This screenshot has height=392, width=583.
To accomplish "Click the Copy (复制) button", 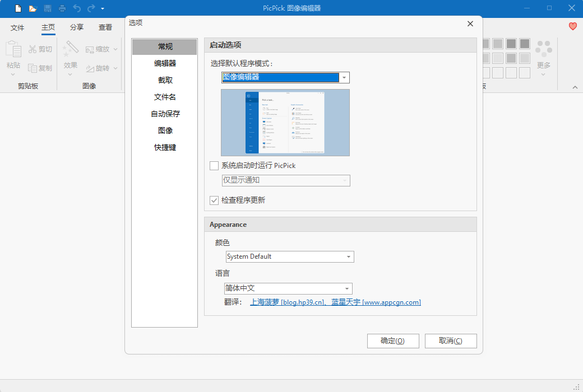I will tap(40, 68).
